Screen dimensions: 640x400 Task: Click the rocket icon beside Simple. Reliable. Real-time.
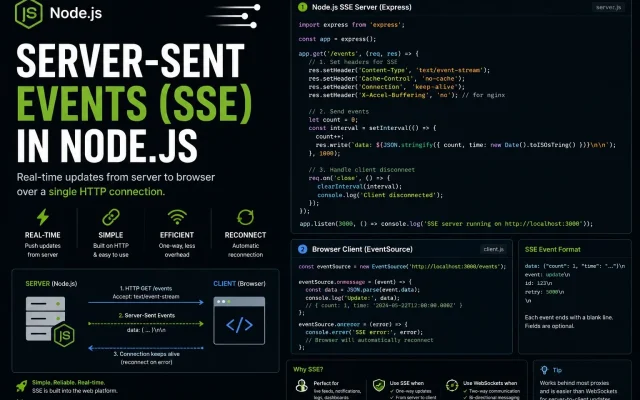[x=22, y=386]
